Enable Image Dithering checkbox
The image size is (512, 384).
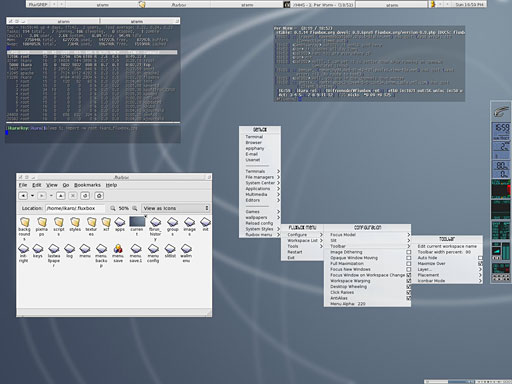(x=409, y=252)
